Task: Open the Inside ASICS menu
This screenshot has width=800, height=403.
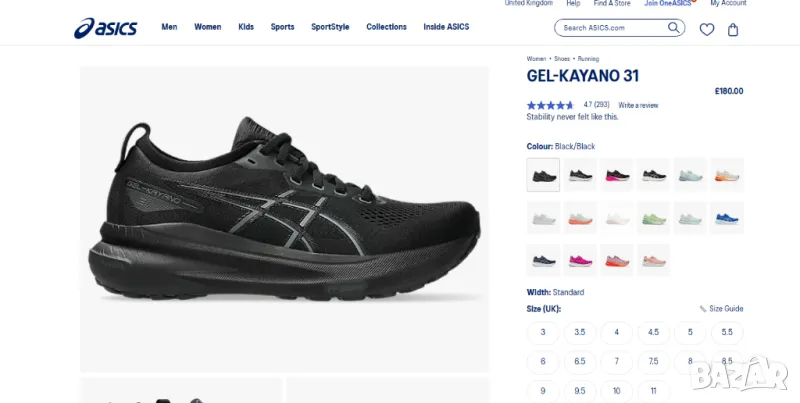Action: pos(446,27)
